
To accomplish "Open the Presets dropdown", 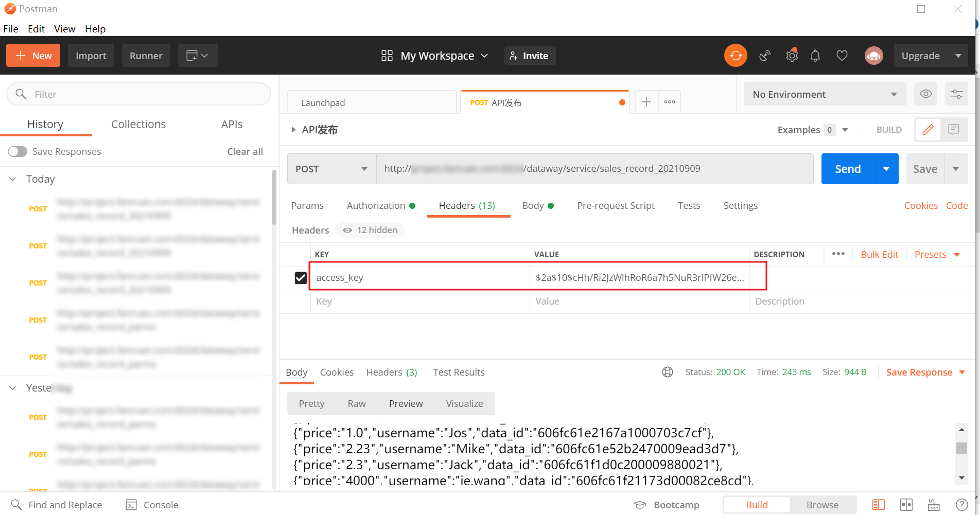I will (x=937, y=254).
